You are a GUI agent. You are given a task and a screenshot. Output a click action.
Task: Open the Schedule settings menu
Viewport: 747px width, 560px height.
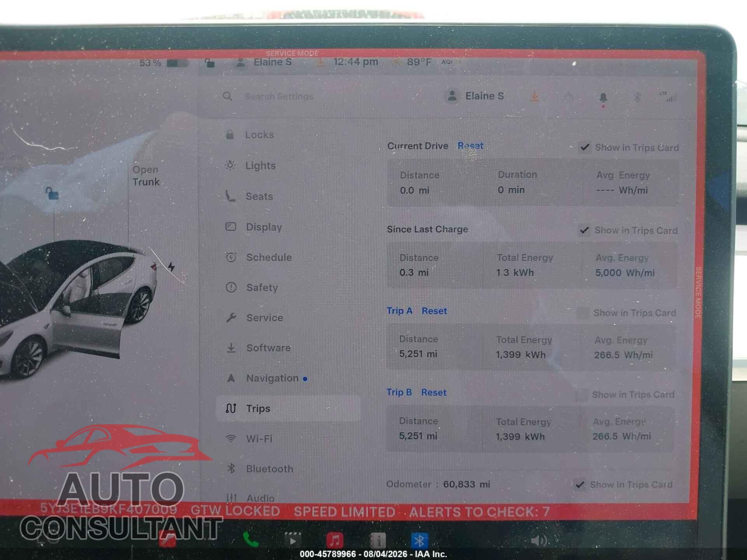[258, 257]
